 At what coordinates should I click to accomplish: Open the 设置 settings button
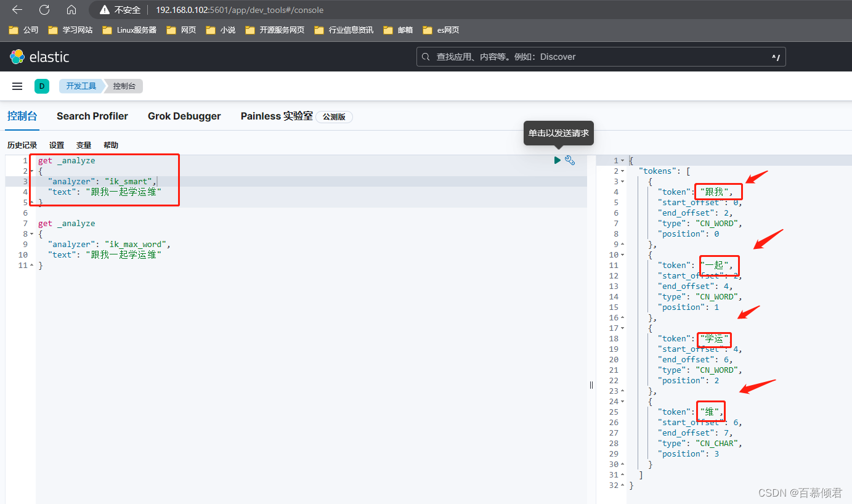coord(57,145)
